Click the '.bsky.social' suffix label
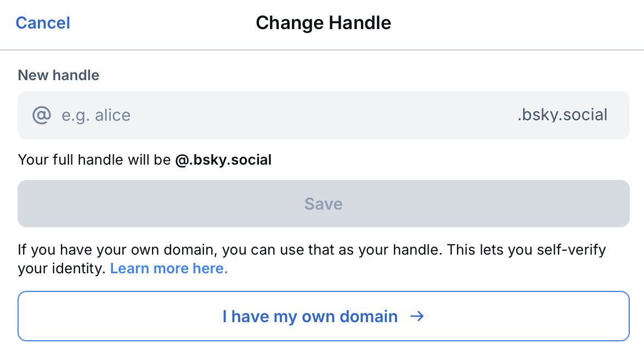Viewport: 644px width, 360px height. tap(562, 115)
